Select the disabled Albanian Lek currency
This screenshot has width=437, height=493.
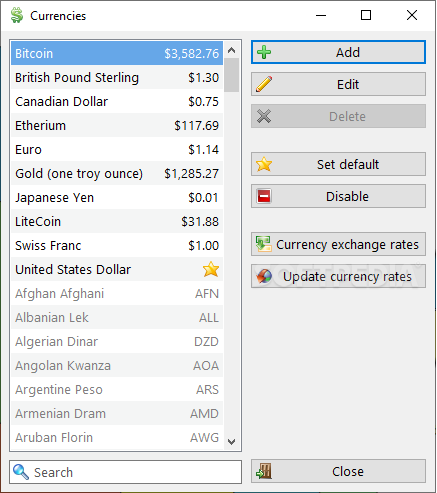point(117,318)
